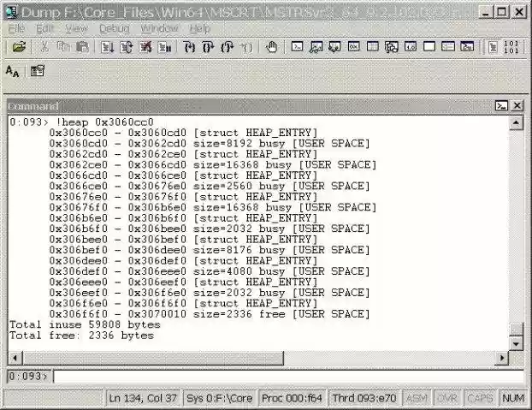This screenshot has height=410, width=532.
Task: Click the horizontal scrollbar right arrow
Action: point(502,358)
